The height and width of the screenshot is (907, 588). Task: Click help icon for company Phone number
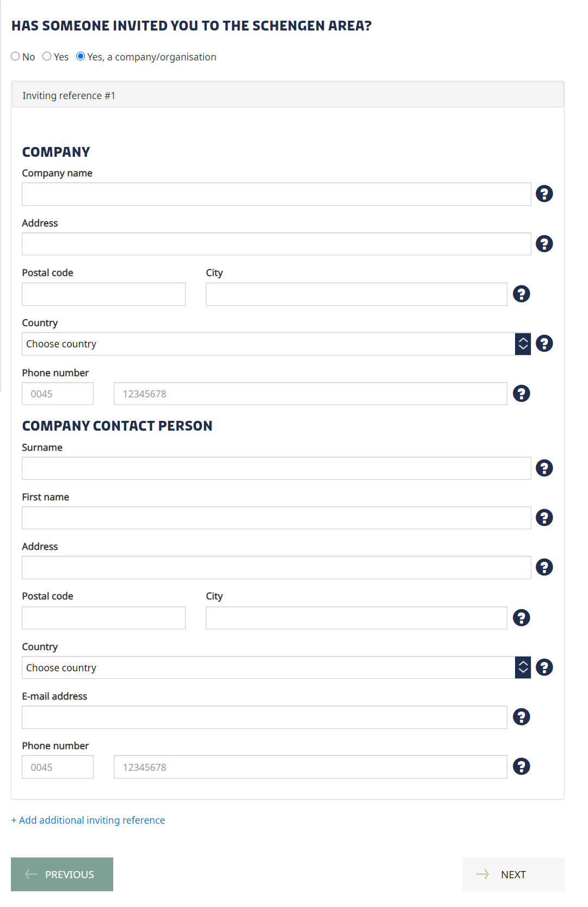pos(521,394)
